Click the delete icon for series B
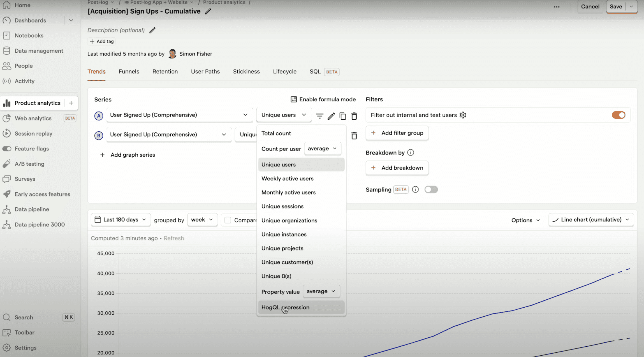Image resolution: width=644 pixels, height=357 pixels. click(354, 135)
